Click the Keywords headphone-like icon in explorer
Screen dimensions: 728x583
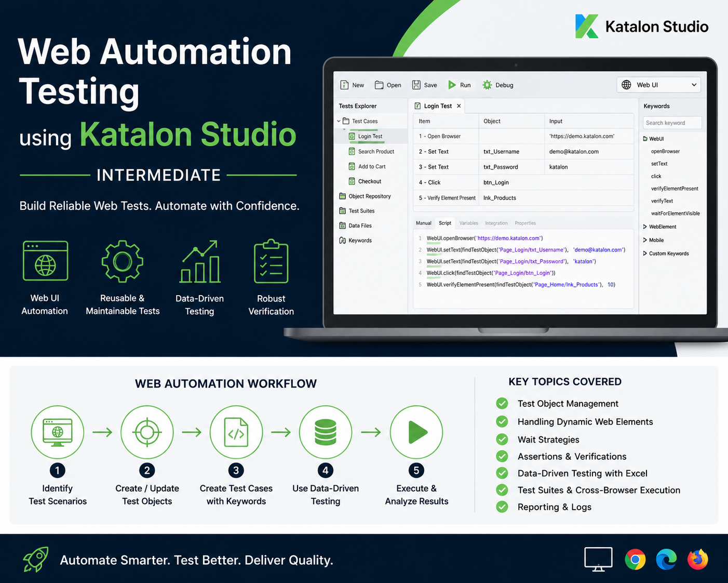tap(342, 240)
